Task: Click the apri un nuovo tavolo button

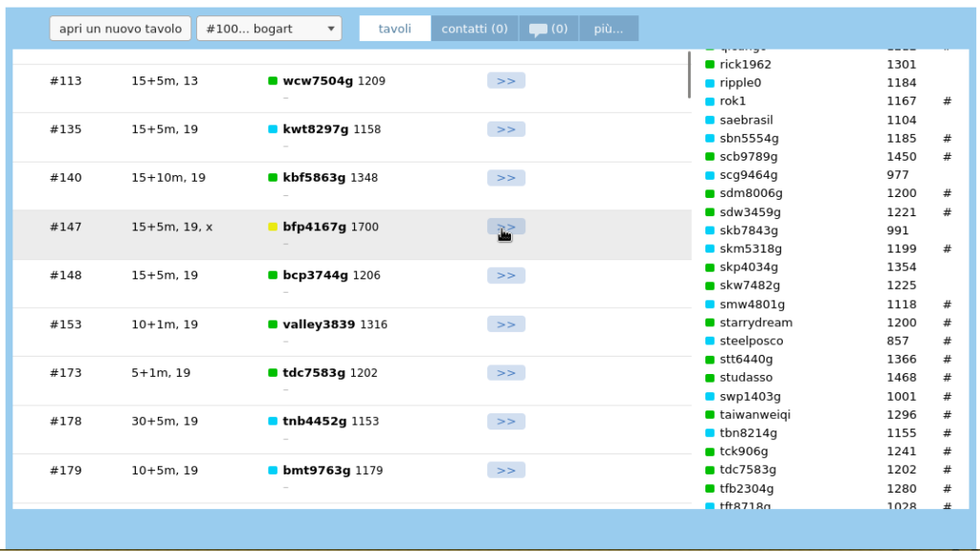Action: (x=121, y=29)
